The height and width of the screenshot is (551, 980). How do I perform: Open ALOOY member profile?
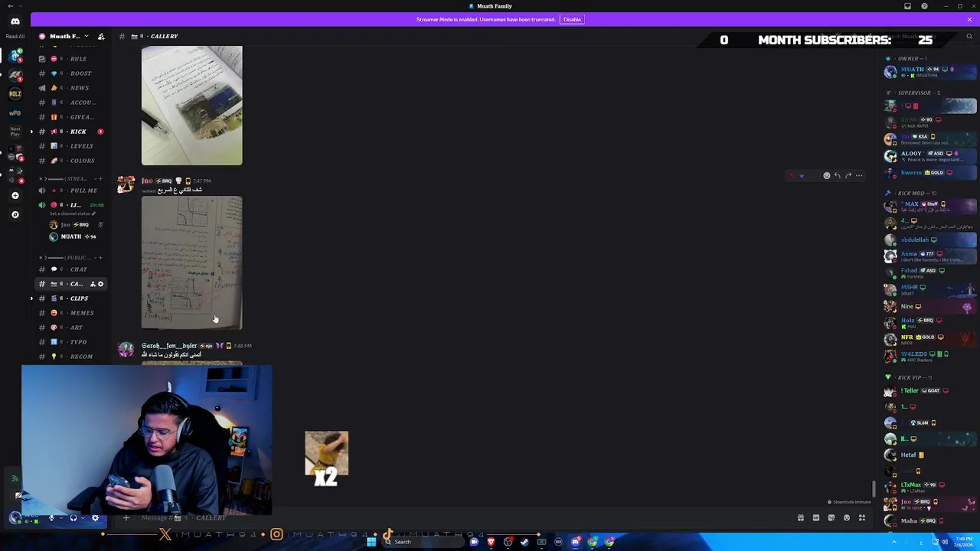(930, 156)
